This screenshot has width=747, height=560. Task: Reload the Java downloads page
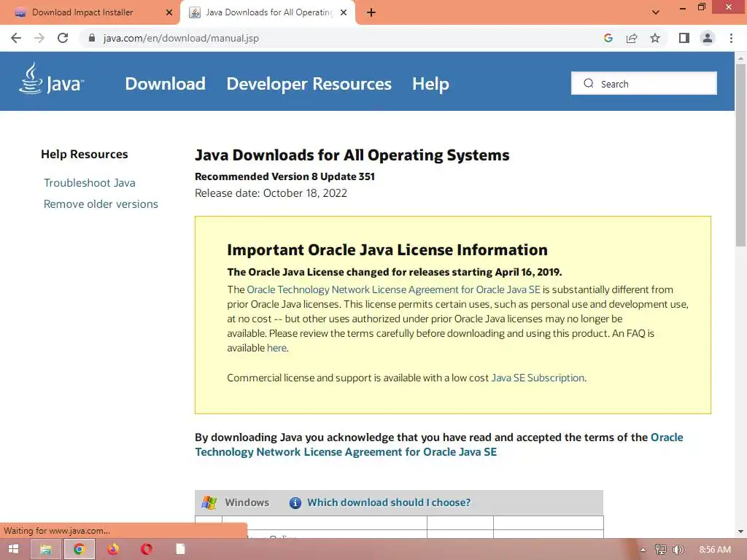pos(63,38)
